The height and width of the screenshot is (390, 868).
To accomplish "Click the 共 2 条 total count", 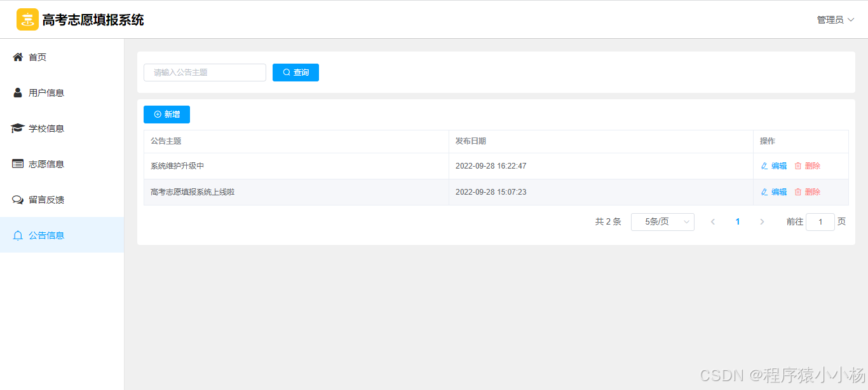I will tap(608, 222).
